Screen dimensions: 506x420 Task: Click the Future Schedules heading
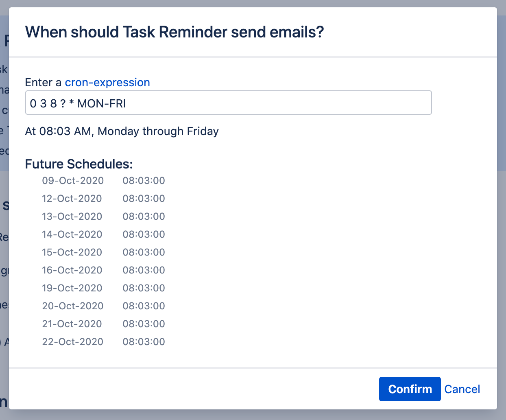(79, 164)
